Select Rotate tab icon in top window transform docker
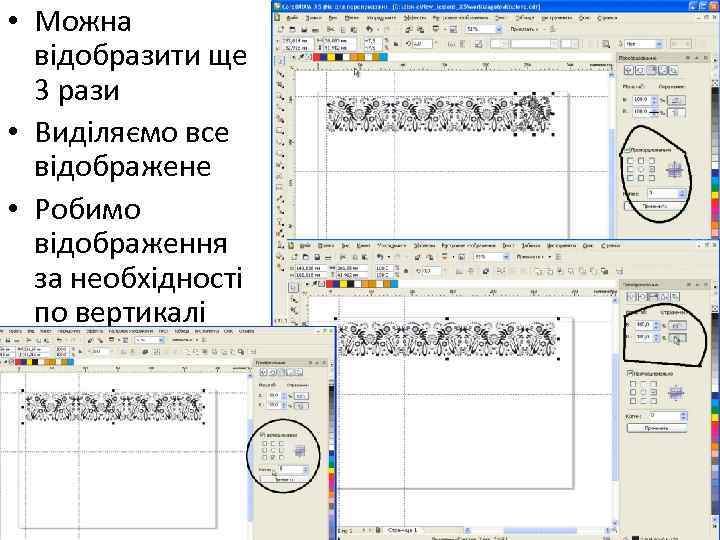The width and height of the screenshot is (720, 540). 641,70
